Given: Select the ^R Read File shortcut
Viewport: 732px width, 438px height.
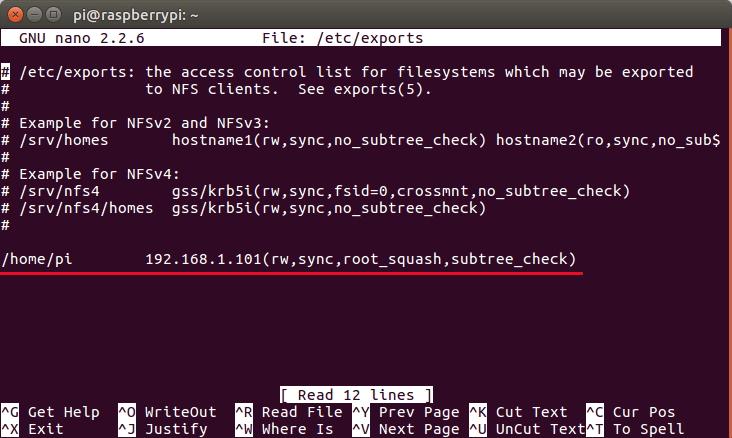Looking at the screenshot, I should pos(288,412).
